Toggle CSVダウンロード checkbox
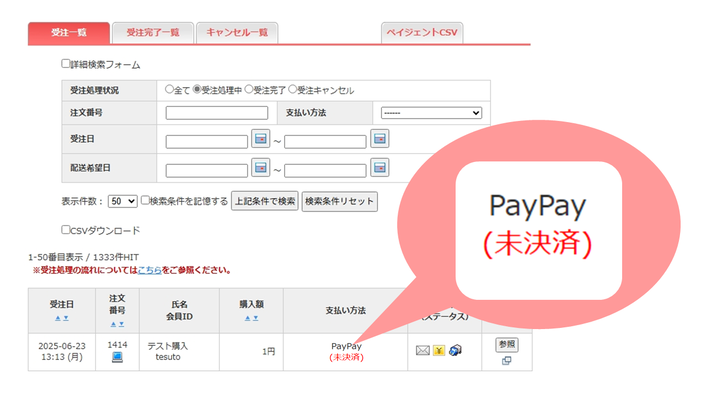Image resolution: width=720 pixels, height=405 pixels. click(x=66, y=229)
